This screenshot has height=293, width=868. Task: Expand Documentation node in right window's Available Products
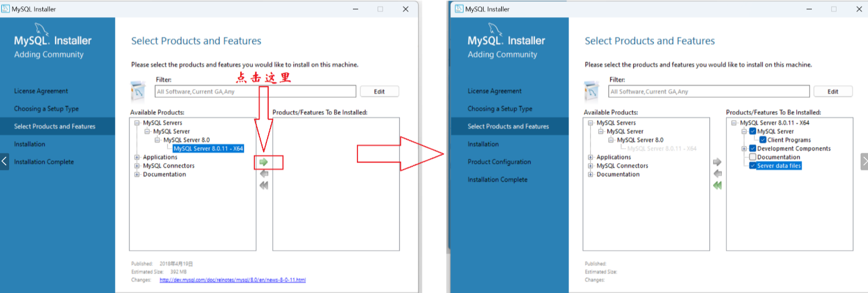pyautogui.click(x=591, y=175)
